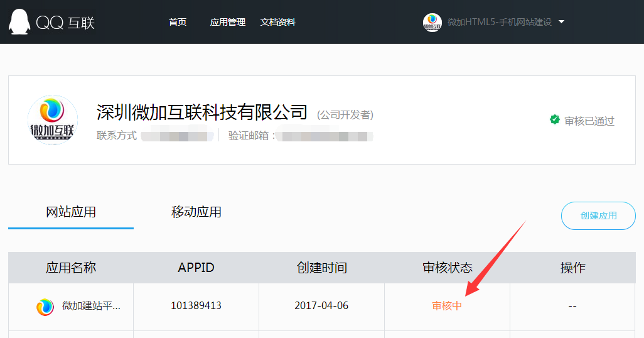This screenshot has width=644, height=338.
Task: Go to 首页 in the navigation
Action: pos(178,22)
